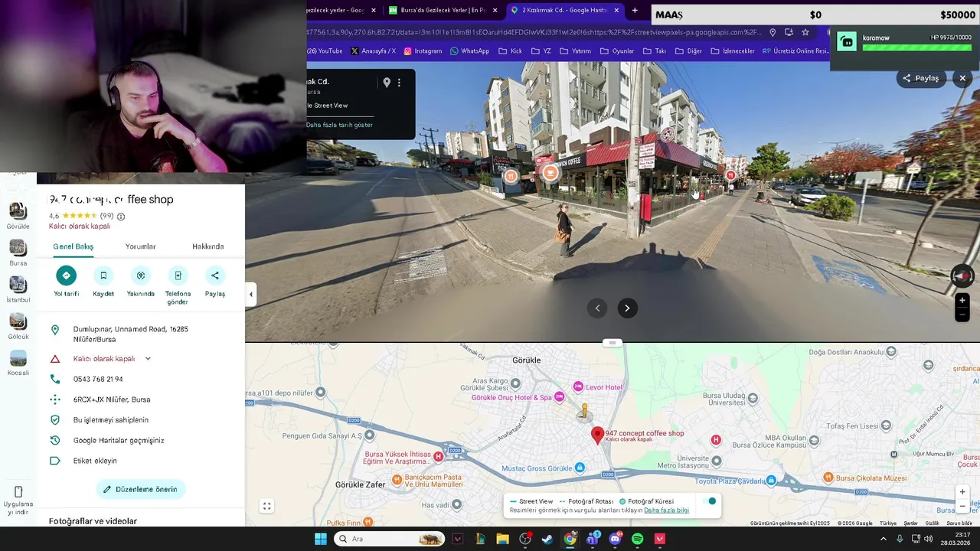Screen dimensions: 980x551
Task: Zoom in the Street View image
Action: pos(962,300)
